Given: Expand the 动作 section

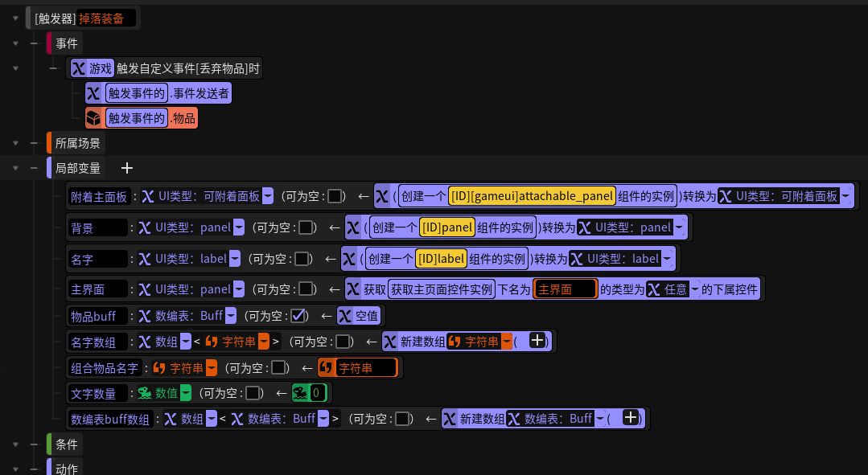Looking at the screenshot, I should tap(15, 469).
